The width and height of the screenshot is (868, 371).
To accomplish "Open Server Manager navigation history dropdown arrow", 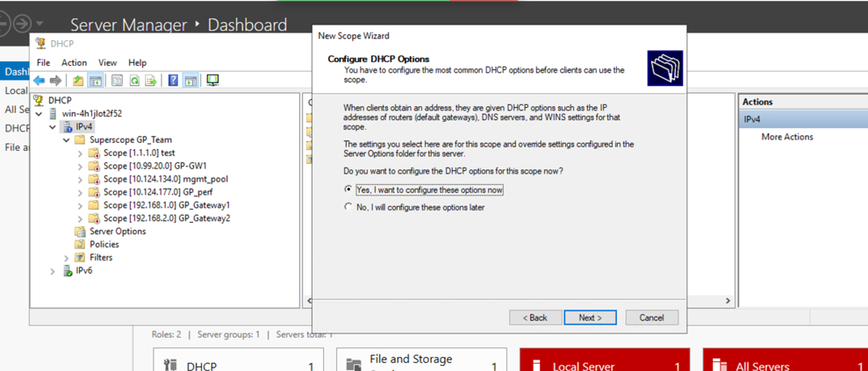I will 40,24.
